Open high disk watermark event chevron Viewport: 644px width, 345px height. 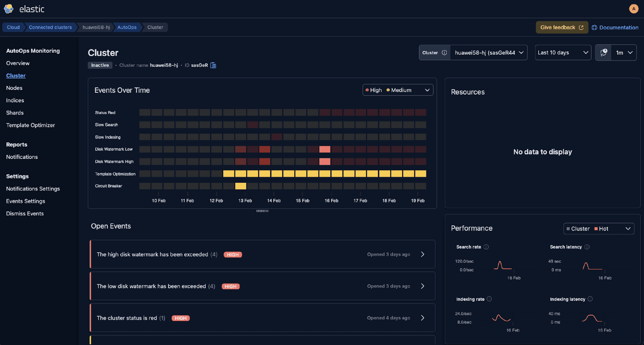pyautogui.click(x=423, y=254)
